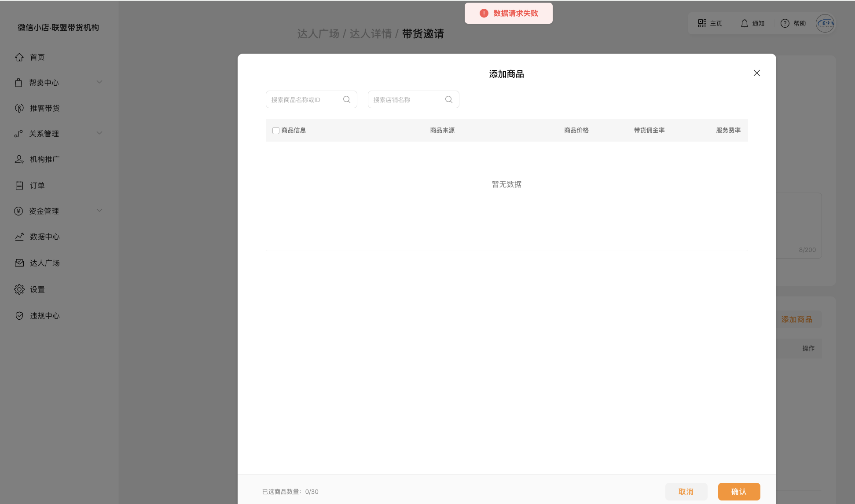Click the 机构推广 person icon
855x504 pixels.
point(19,159)
